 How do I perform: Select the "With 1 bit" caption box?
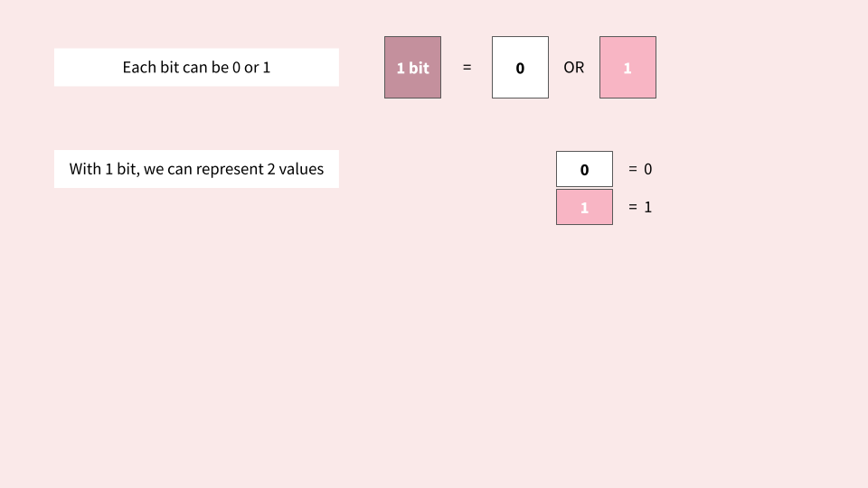click(x=196, y=169)
